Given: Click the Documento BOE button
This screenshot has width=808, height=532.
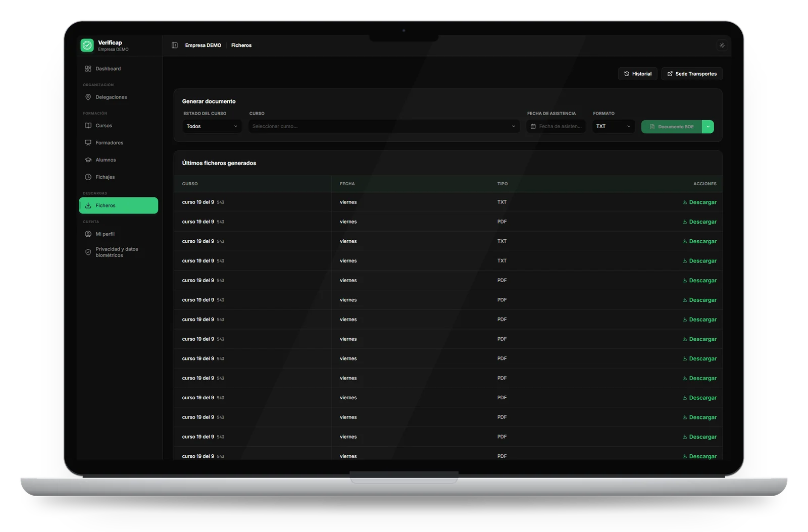Looking at the screenshot, I should tap(672, 127).
